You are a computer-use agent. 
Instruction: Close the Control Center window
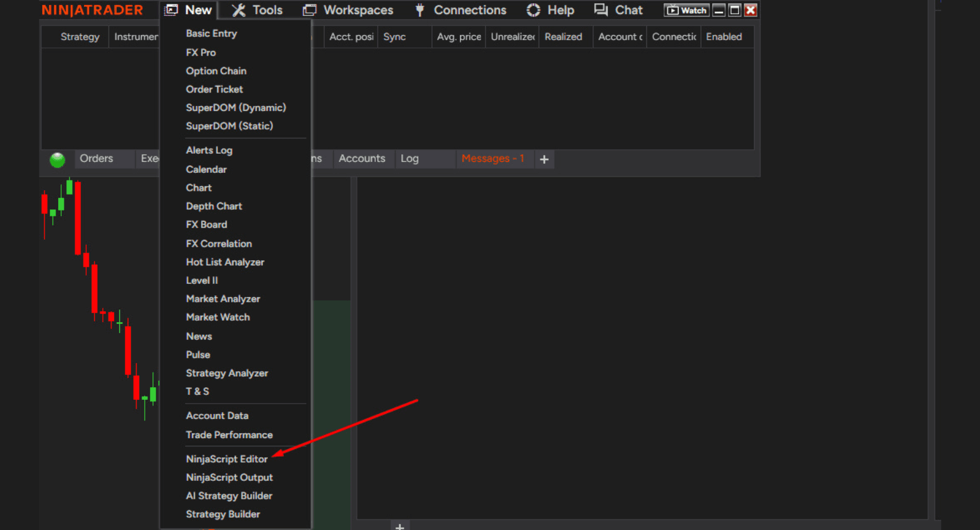(751, 10)
